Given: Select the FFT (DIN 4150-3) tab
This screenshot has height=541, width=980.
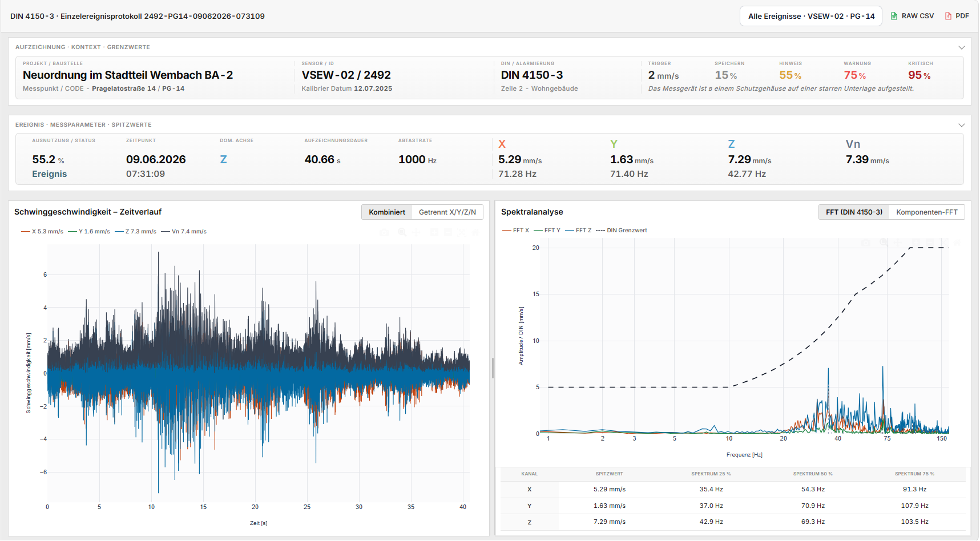Looking at the screenshot, I should coord(854,212).
